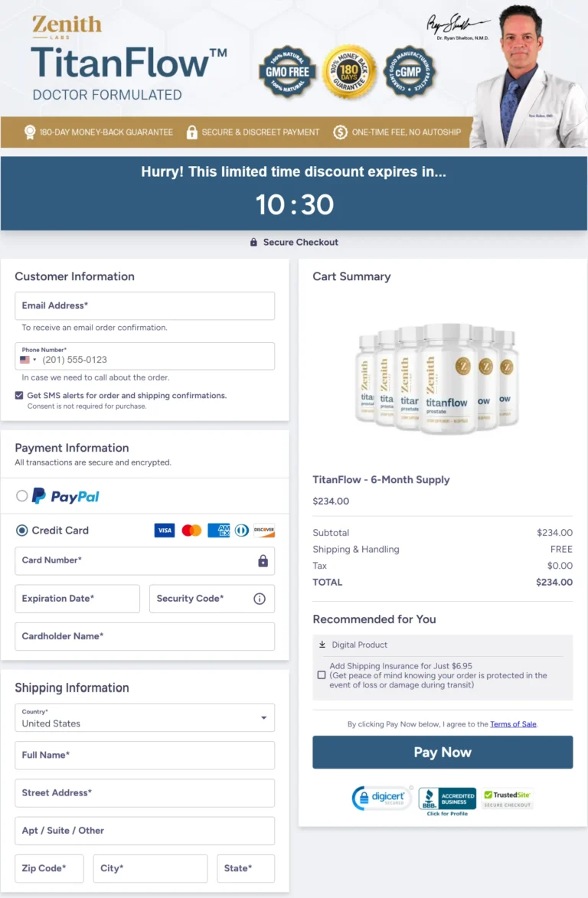Open the State field
Screen dimensions: 588x898
click(246, 868)
